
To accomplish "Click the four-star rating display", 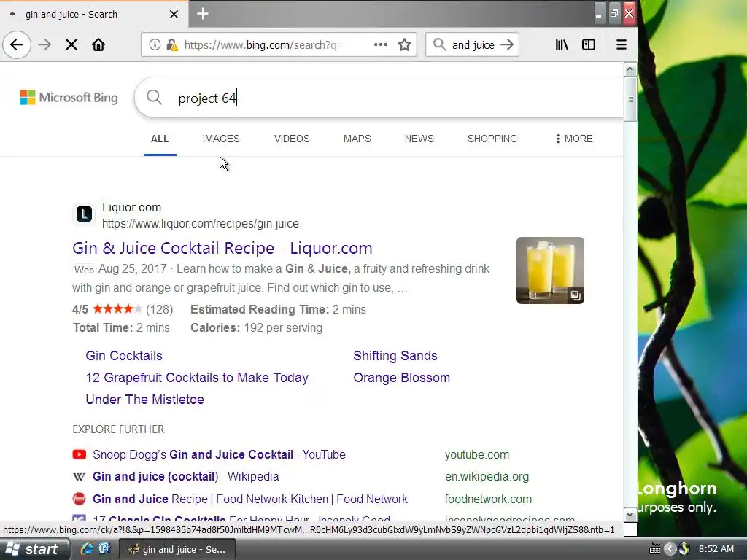I will [117, 309].
